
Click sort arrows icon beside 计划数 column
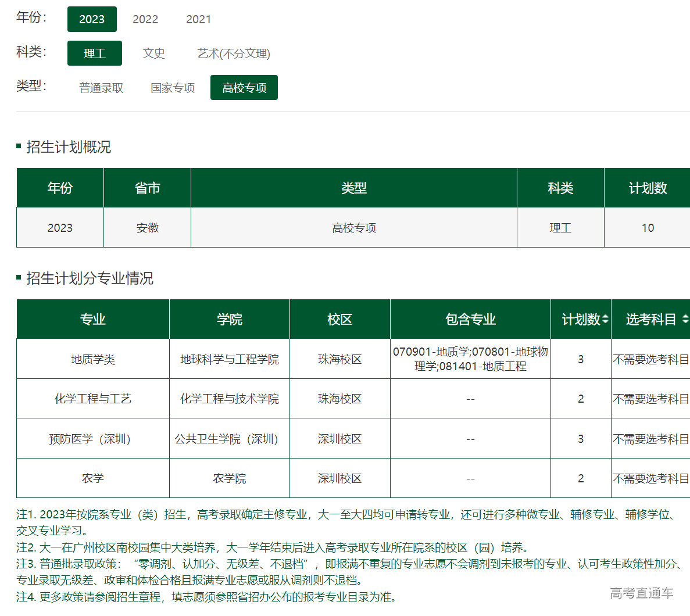(605, 319)
